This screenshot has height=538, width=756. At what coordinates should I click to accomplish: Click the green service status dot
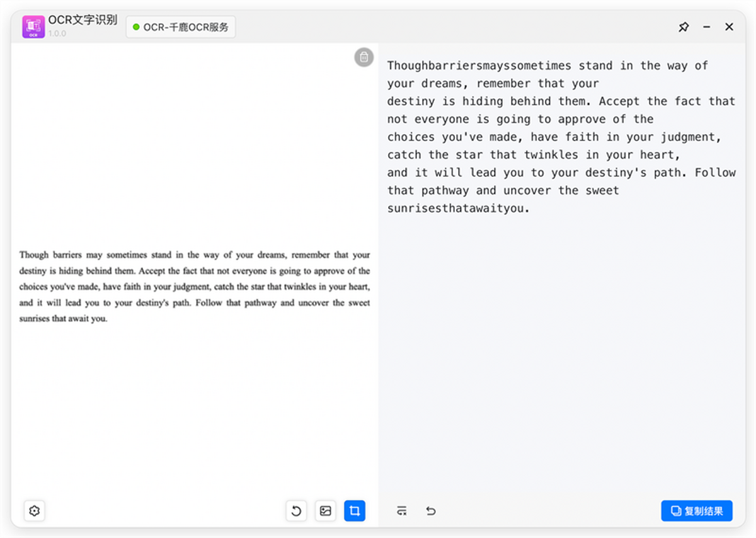(136, 27)
